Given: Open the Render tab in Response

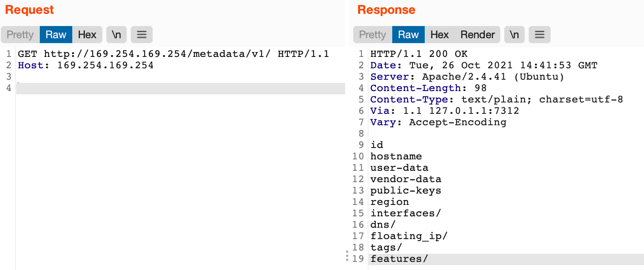Looking at the screenshot, I should click(478, 35).
